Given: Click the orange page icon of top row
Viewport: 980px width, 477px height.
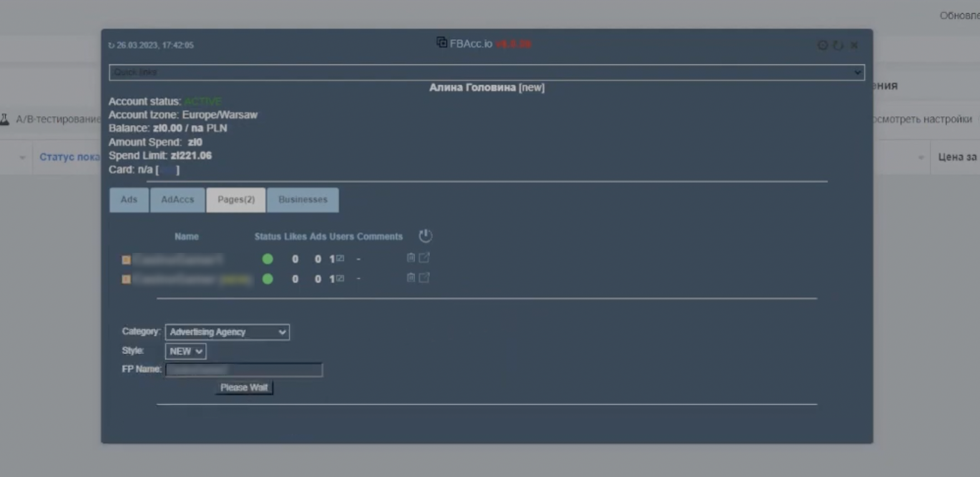Looking at the screenshot, I should (x=126, y=259).
